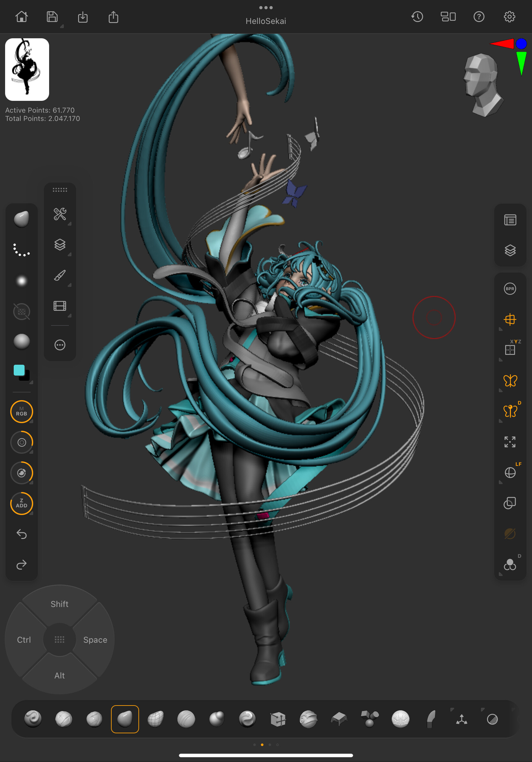The image size is (532, 762).
Task: Choose the orange-highlighted Standard brush in the shelf
Action: (125, 719)
